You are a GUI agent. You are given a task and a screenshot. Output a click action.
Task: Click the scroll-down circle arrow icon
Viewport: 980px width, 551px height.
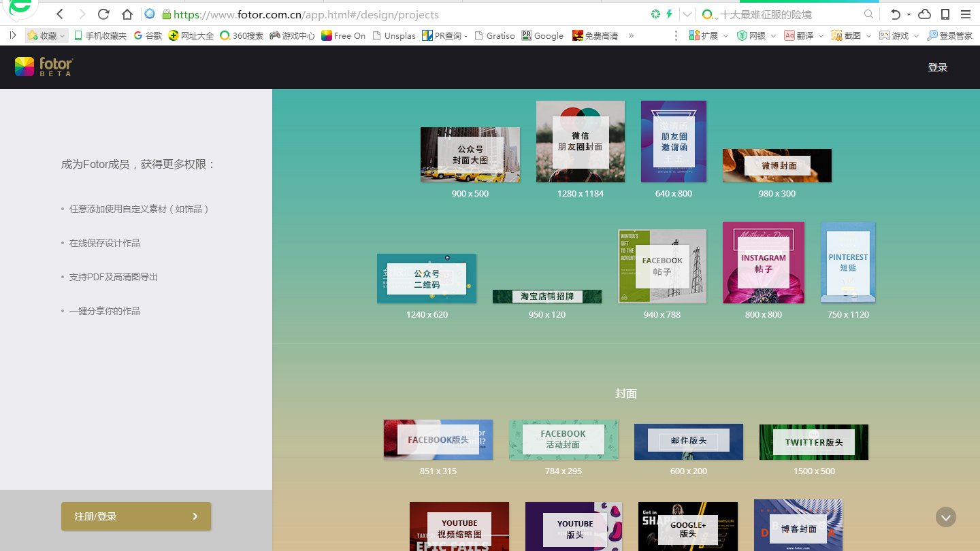pos(945,517)
